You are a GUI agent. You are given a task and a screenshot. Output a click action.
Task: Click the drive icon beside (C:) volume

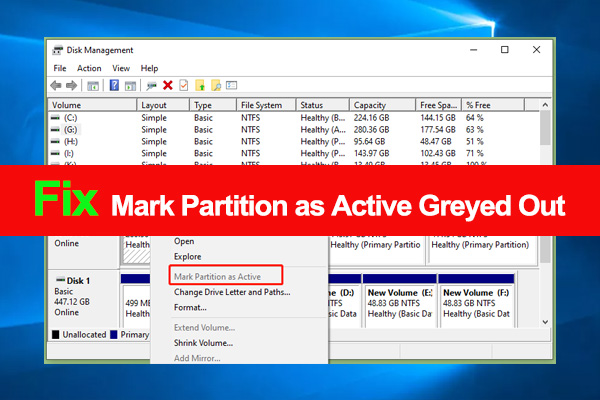[x=55, y=118]
